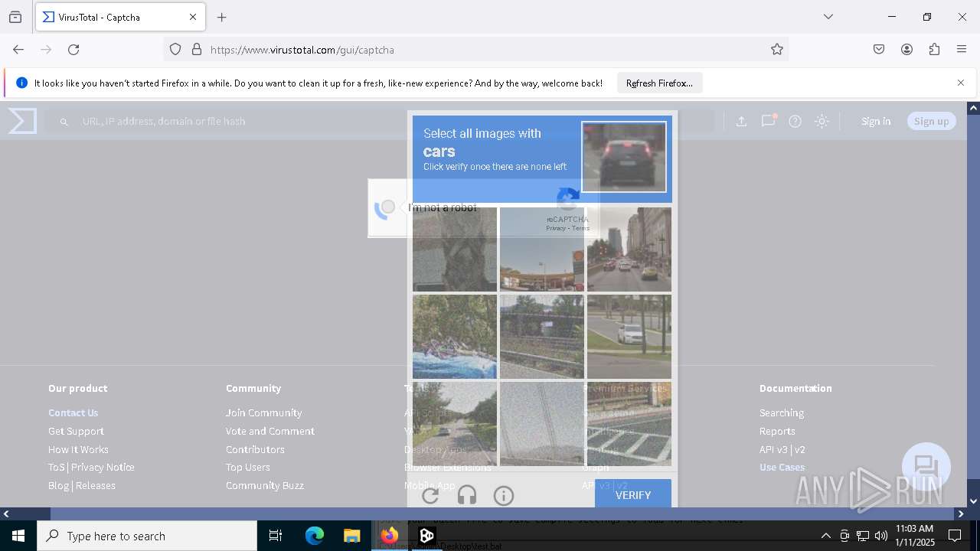
Task: Open the Community Buzz link
Action: click(265, 485)
